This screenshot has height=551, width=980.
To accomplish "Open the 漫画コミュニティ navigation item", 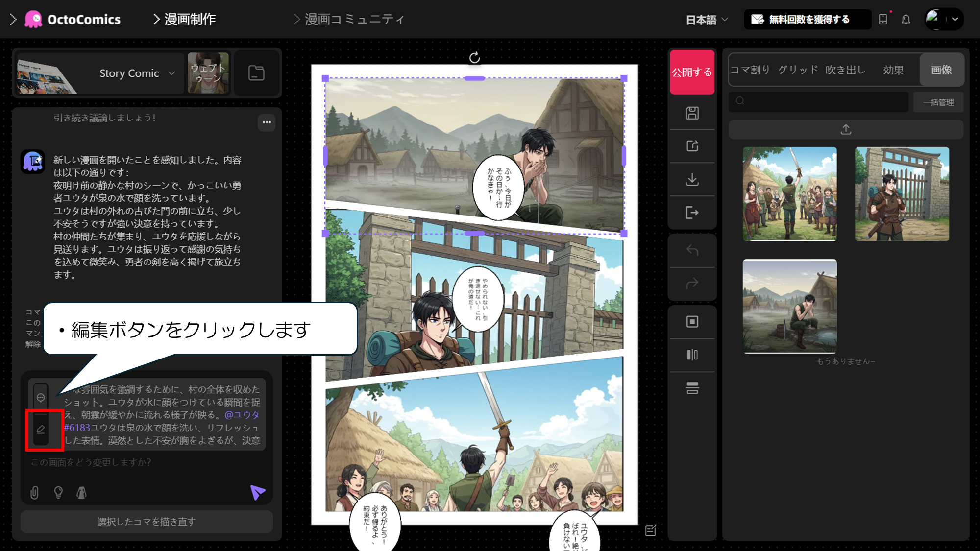I will (x=349, y=20).
